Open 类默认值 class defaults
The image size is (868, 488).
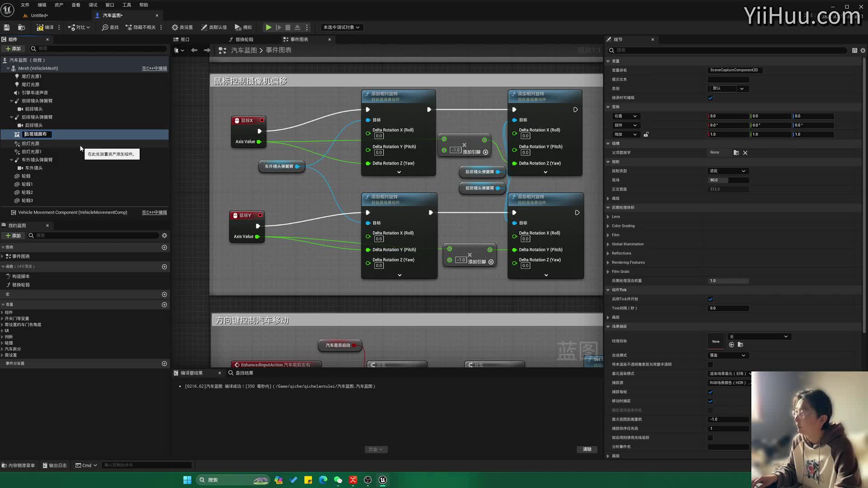click(214, 28)
